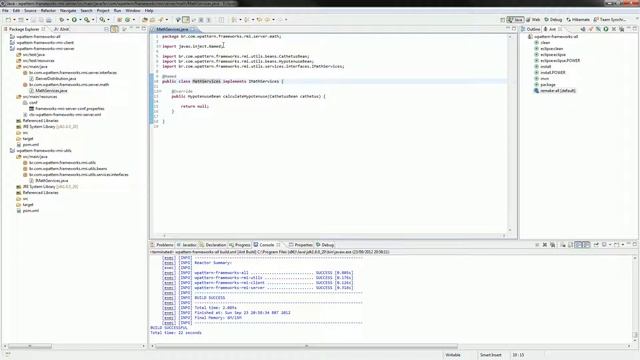Toggle hide internal targets in Ant view

click(x=598, y=29)
